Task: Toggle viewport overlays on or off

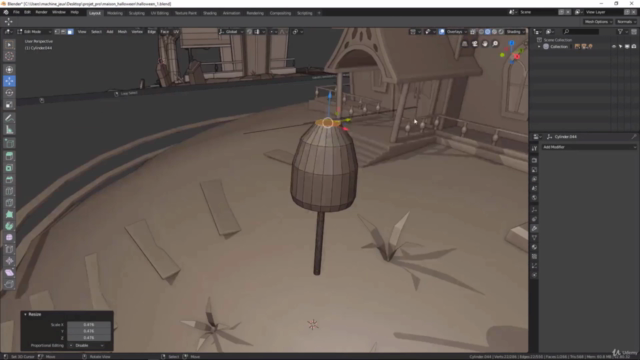Action: pos(442,31)
